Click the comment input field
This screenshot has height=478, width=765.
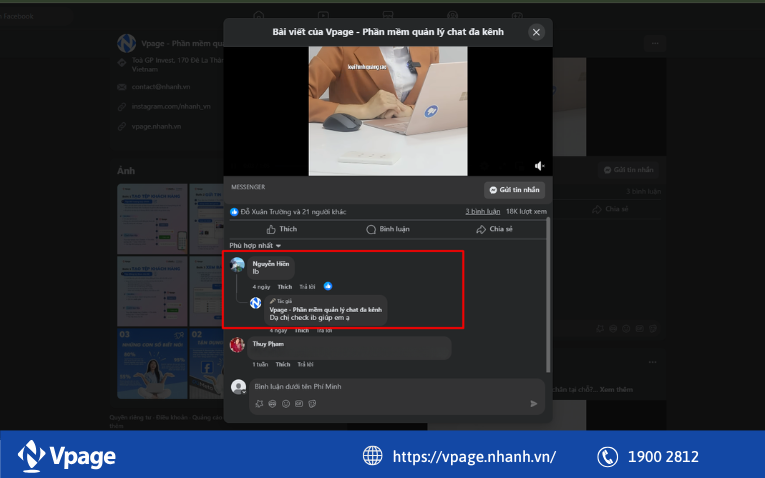tap(390, 386)
